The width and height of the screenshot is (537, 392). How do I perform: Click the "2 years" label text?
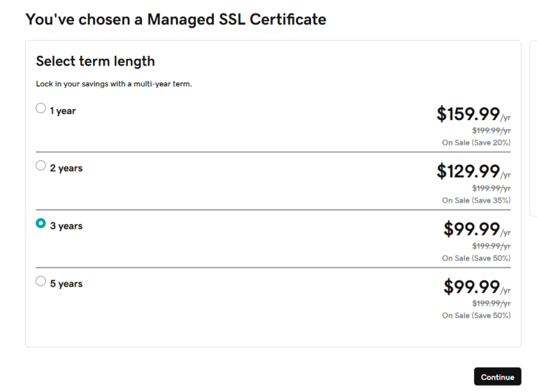point(66,168)
